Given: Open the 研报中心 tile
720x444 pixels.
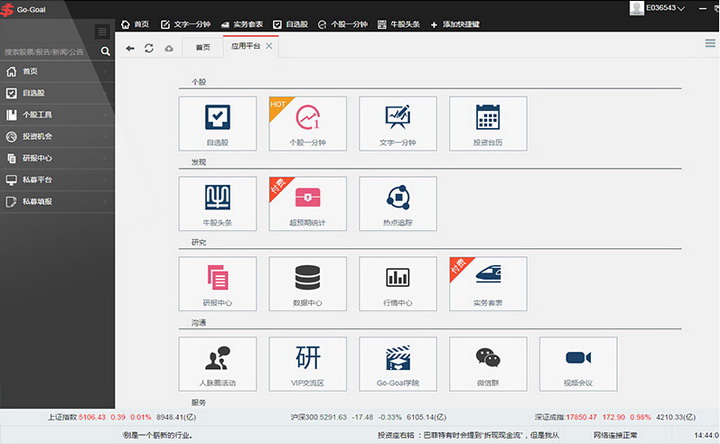Looking at the screenshot, I should point(218,284).
